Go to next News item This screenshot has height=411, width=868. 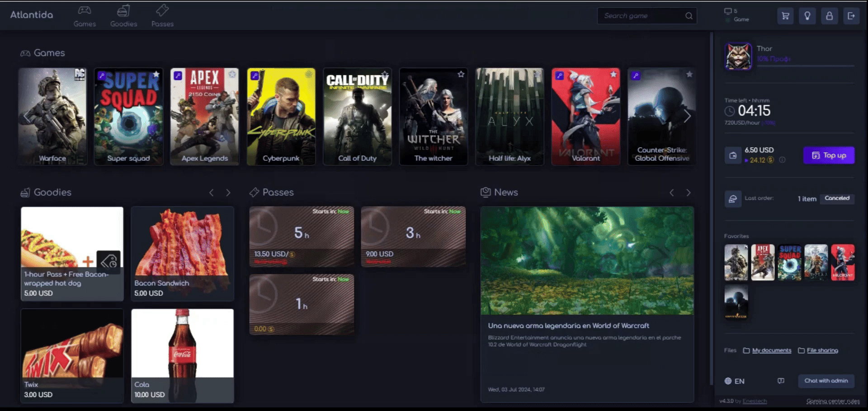[689, 193]
